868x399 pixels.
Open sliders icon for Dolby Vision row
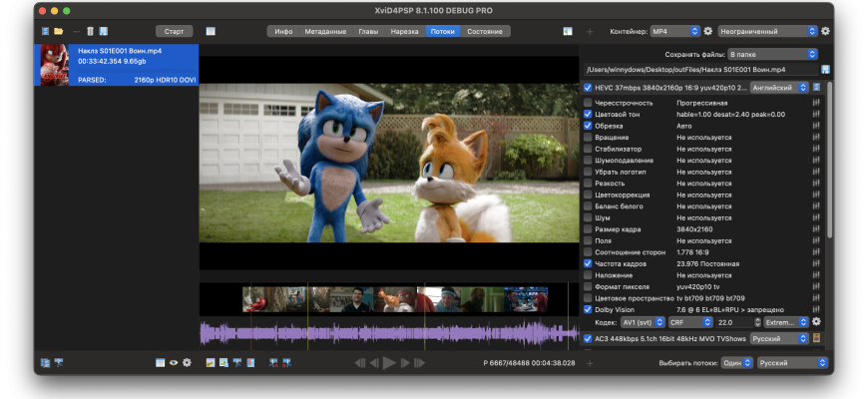point(816,310)
